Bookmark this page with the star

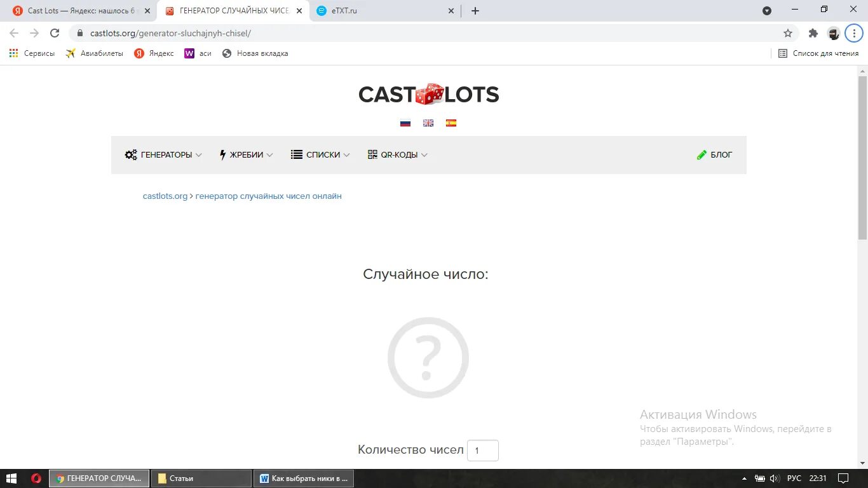point(788,33)
